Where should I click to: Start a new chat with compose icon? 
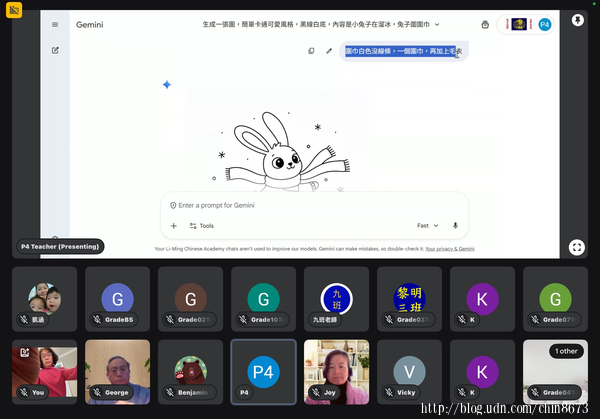(x=54, y=49)
